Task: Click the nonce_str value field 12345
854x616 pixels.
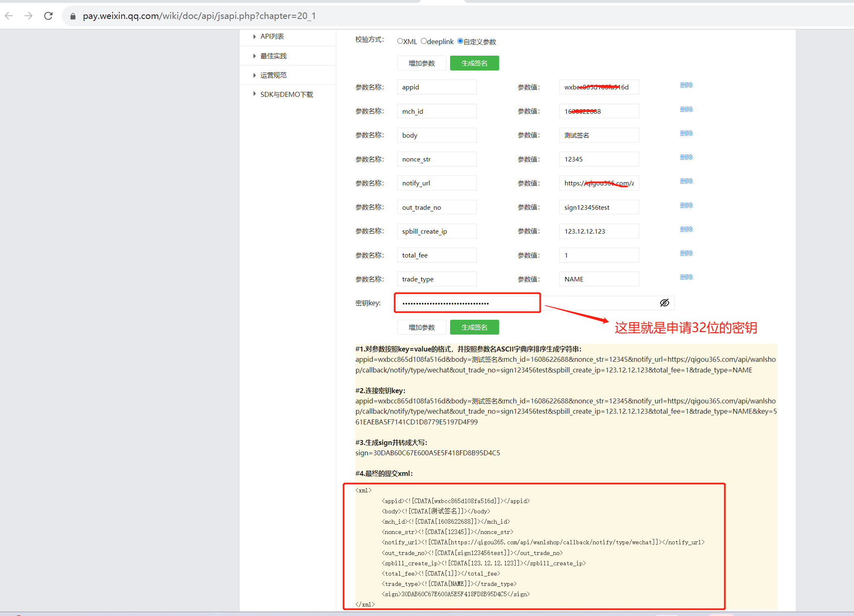Action: click(x=598, y=159)
